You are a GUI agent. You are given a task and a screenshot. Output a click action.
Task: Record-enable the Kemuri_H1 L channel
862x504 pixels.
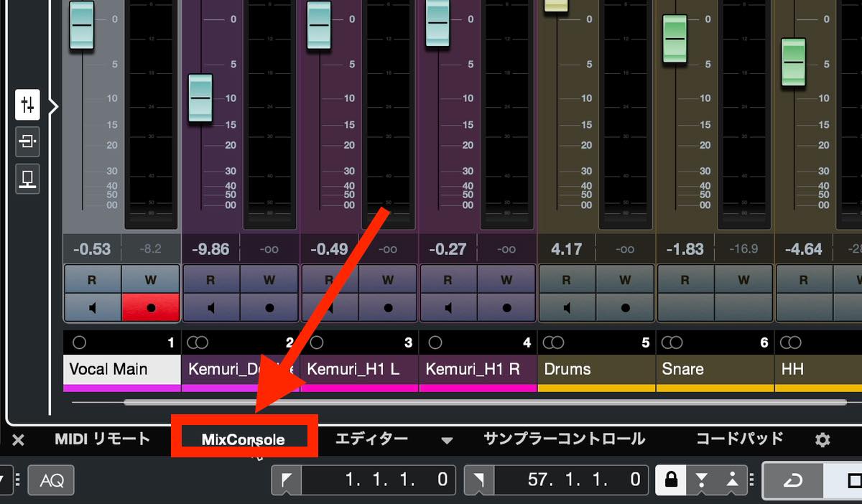click(x=388, y=307)
